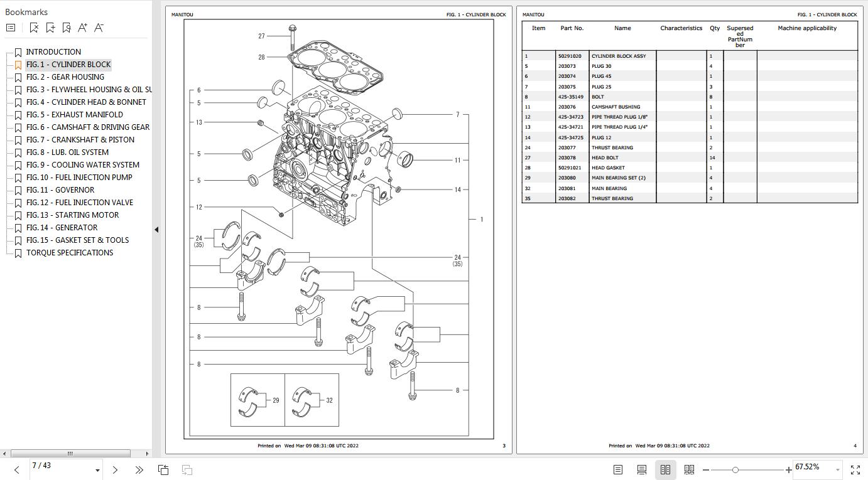This screenshot has width=868, height=480.
Task: Select two-page facing view
Action: tap(666, 469)
